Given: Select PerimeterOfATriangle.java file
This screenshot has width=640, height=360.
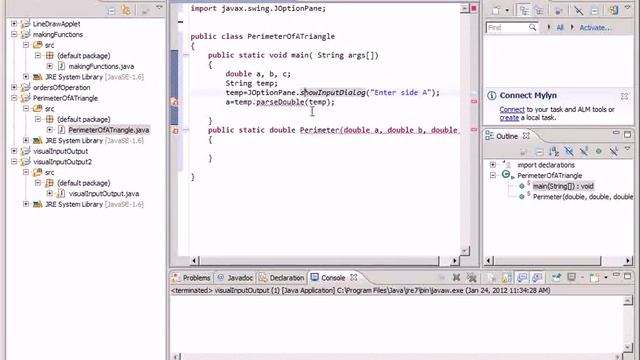Looking at the screenshot, I should (x=109, y=130).
